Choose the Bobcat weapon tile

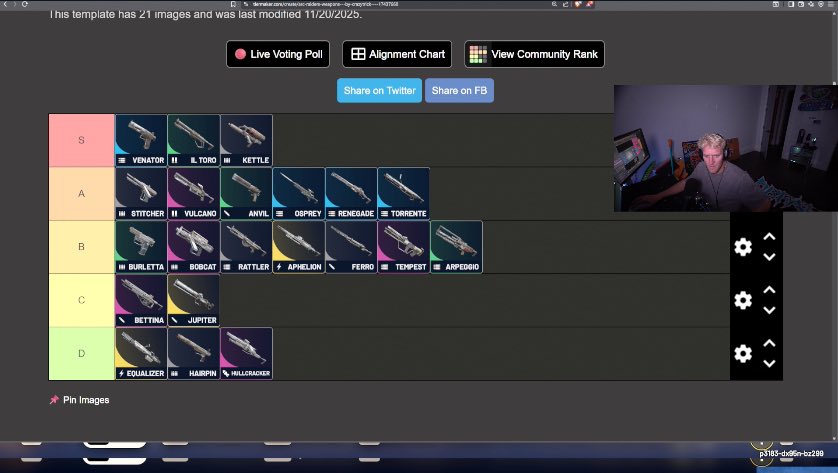(x=193, y=247)
